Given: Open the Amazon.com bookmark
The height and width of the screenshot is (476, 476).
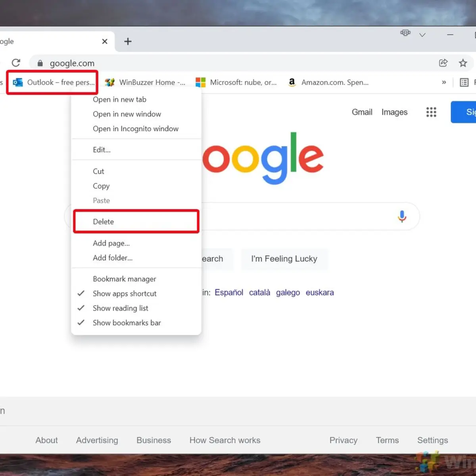Looking at the screenshot, I should coord(328,83).
